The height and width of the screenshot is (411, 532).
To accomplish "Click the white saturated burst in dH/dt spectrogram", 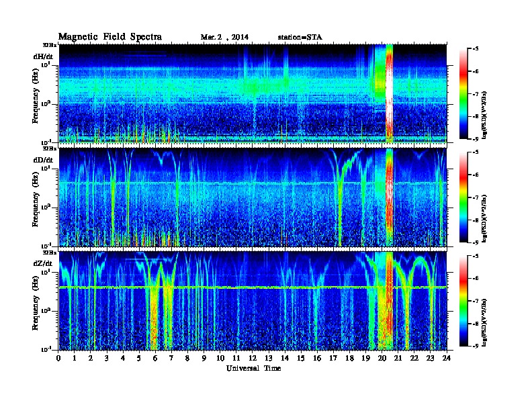I will coord(389,93).
